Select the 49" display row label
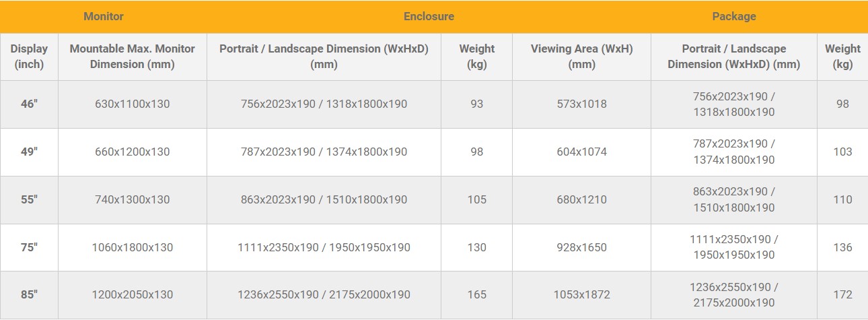 coord(29,152)
